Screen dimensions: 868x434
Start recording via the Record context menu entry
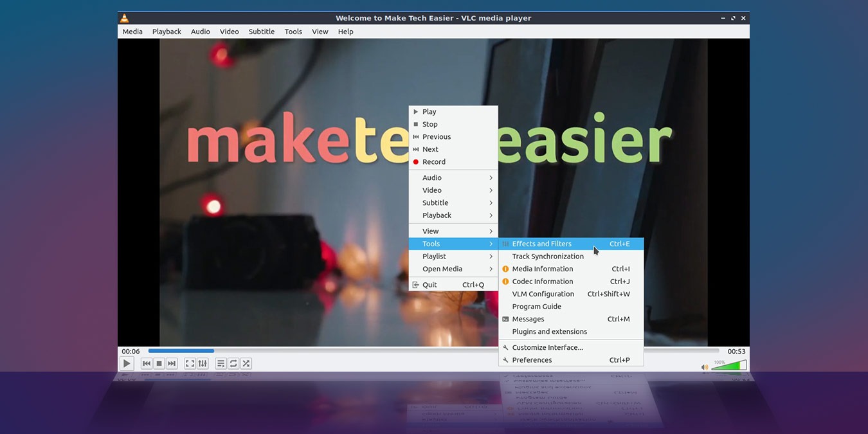pyautogui.click(x=435, y=161)
